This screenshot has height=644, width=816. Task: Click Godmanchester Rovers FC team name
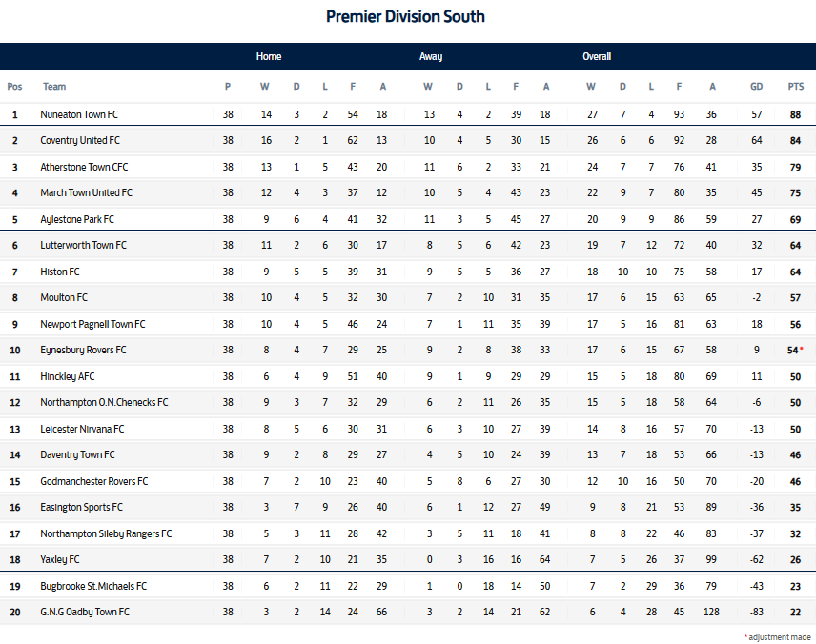coord(94,481)
